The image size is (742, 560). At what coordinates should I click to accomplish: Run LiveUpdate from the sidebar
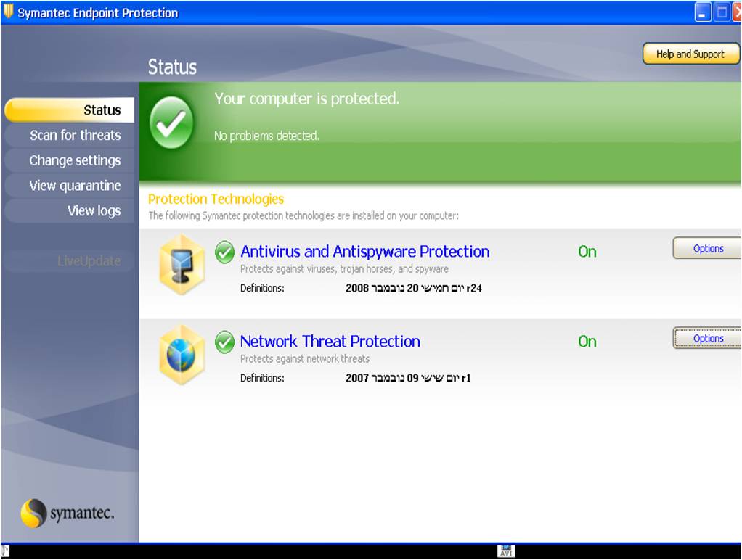pyautogui.click(x=70, y=260)
